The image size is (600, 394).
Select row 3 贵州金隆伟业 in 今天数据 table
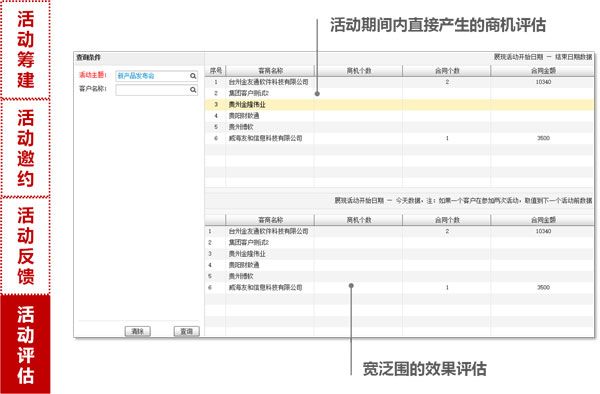[x=399, y=254]
